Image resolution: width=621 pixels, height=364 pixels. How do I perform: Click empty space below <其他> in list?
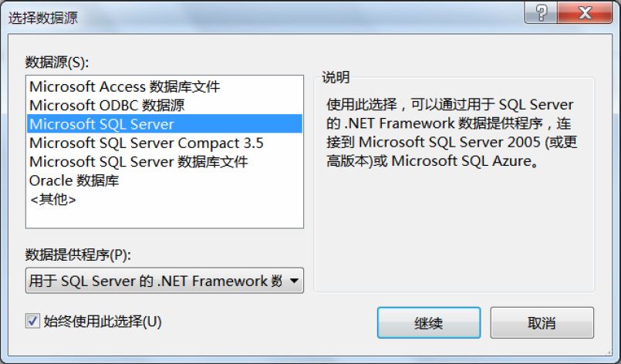click(164, 217)
